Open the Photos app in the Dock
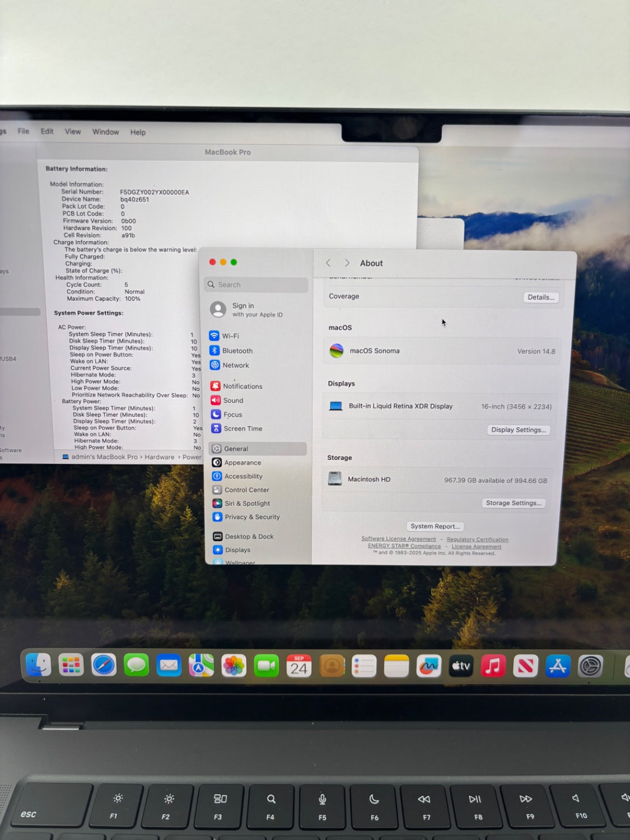The image size is (630, 840). (x=234, y=666)
